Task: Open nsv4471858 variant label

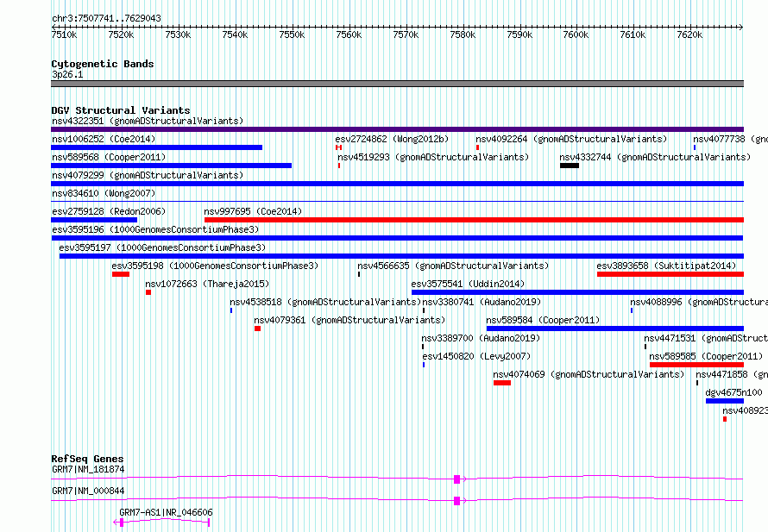Action: (732, 374)
